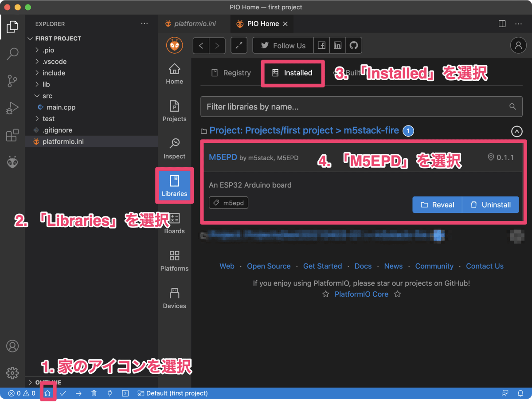The height and width of the screenshot is (412, 532).
Task: Show errors and warnings count
Action: (x=22, y=393)
